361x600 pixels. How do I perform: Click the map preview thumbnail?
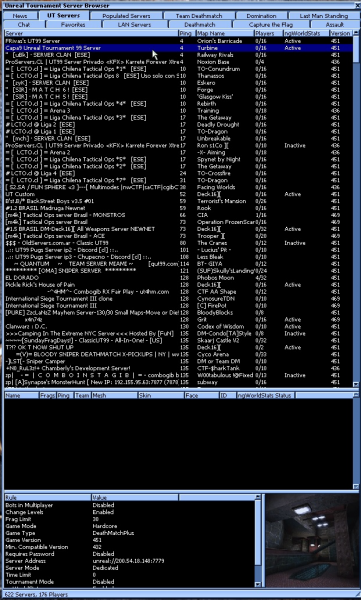coord(311,541)
